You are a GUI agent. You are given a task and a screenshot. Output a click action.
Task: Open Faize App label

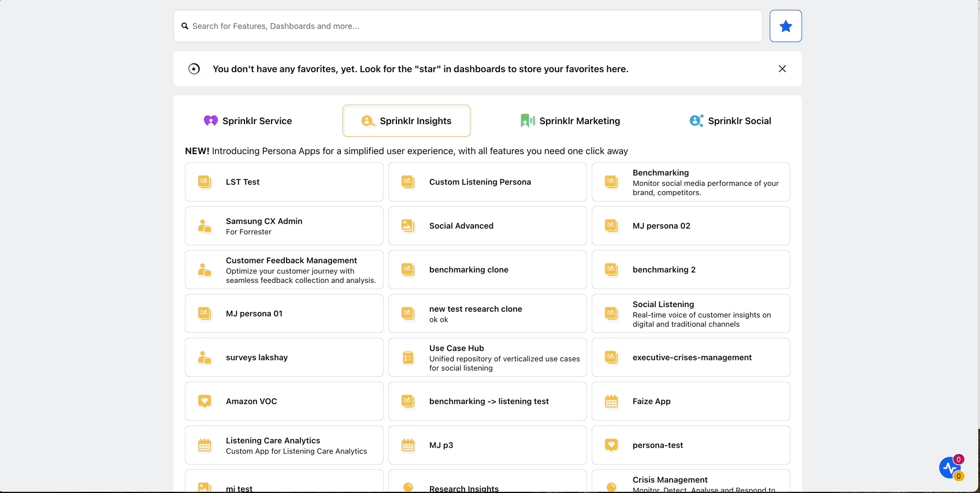pyautogui.click(x=652, y=401)
